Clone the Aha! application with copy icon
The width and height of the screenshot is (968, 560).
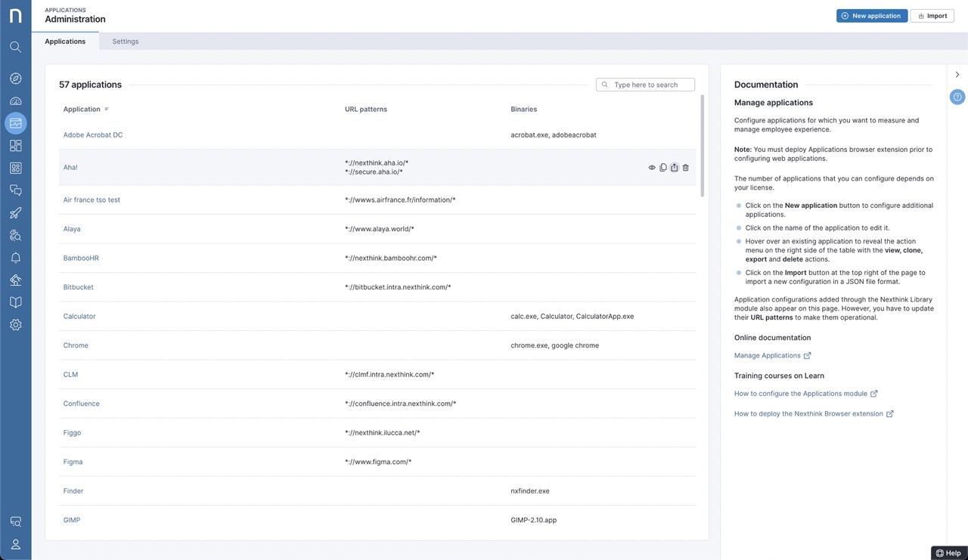coord(663,168)
